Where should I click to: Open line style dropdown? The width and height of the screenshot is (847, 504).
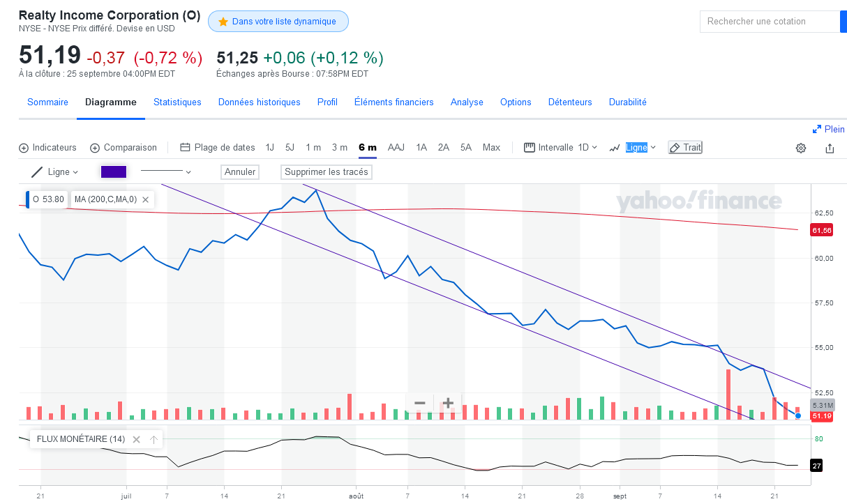(x=166, y=171)
